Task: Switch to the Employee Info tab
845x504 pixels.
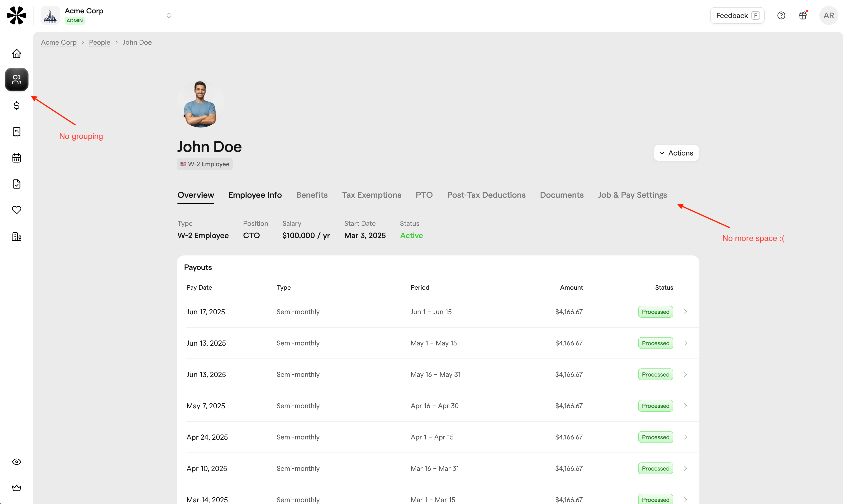Action: (x=255, y=195)
